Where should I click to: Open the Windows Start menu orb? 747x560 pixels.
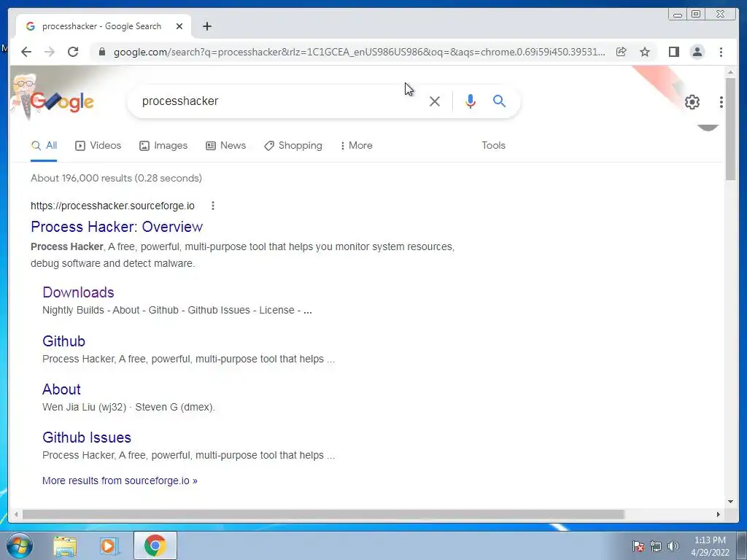20,545
